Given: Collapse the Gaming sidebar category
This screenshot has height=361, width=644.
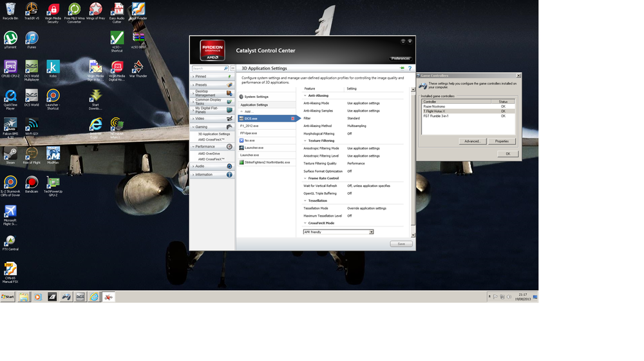Looking at the screenshot, I should [213, 126].
